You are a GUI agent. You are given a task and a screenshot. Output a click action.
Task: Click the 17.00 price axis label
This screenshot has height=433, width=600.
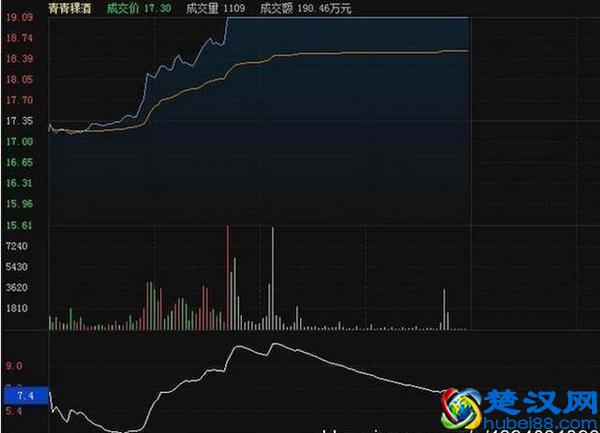[x=19, y=142]
